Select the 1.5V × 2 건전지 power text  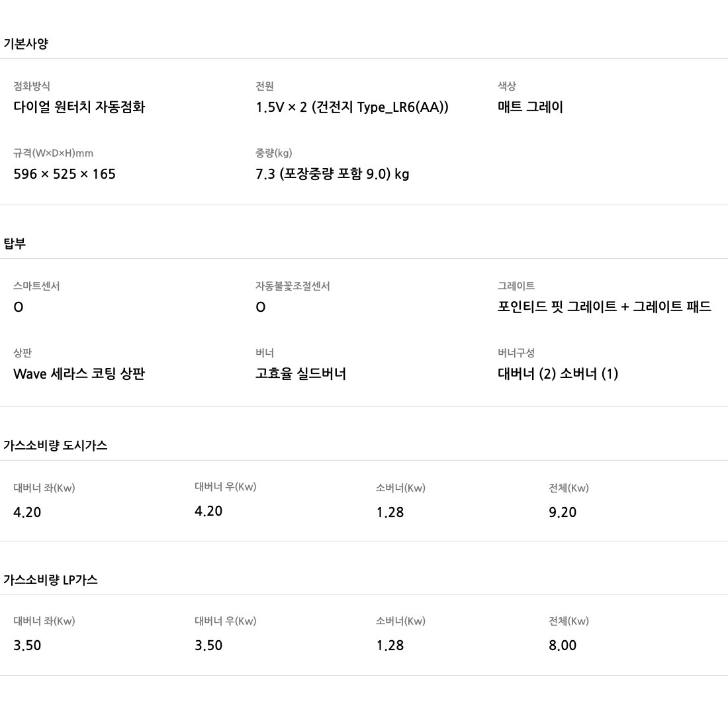[x=352, y=107]
